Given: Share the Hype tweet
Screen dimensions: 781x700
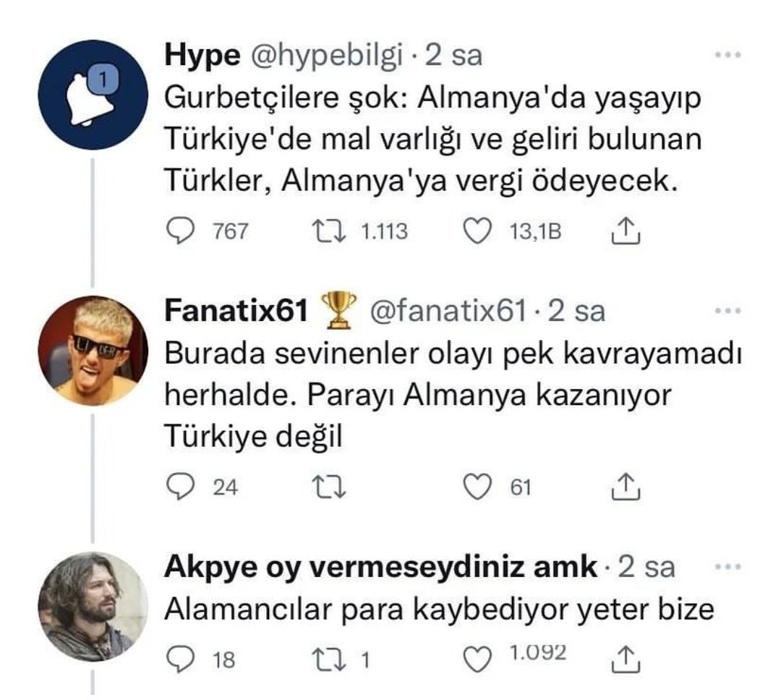Looking at the screenshot, I should point(623,231).
